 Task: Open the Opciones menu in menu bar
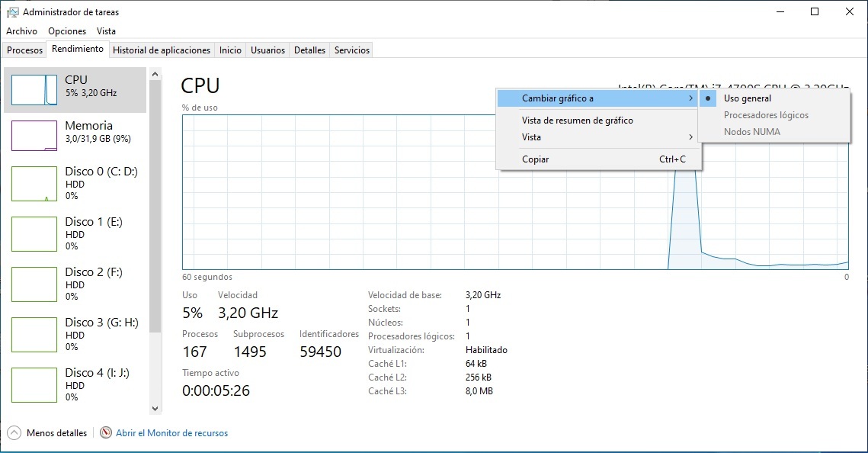coord(67,31)
